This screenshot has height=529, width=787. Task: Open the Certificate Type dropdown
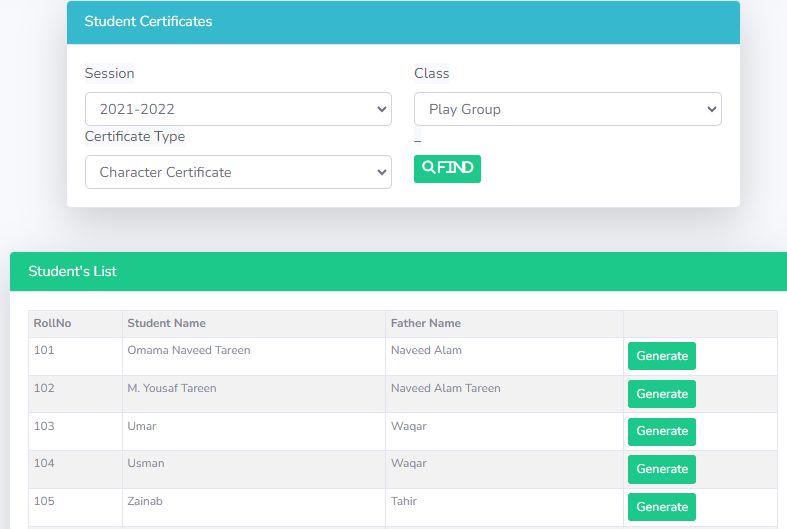pyautogui.click(x=237, y=172)
